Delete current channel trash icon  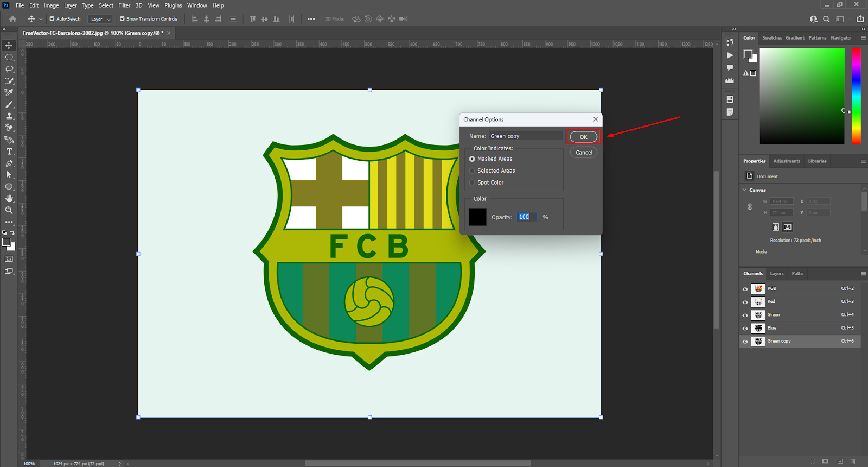[853, 462]
